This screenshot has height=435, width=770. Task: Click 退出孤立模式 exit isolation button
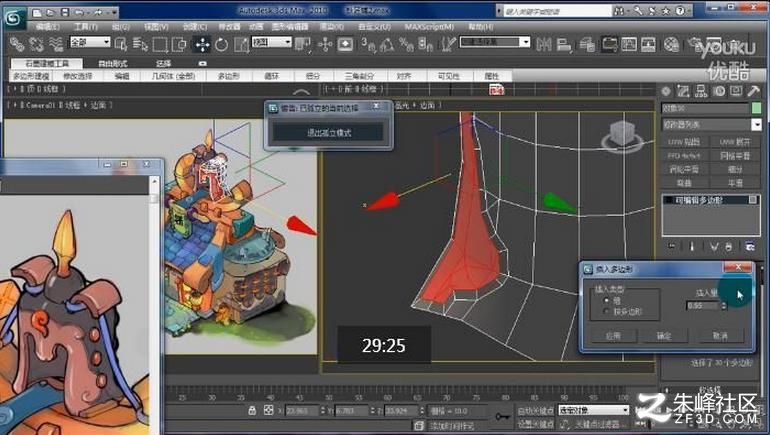329,133
